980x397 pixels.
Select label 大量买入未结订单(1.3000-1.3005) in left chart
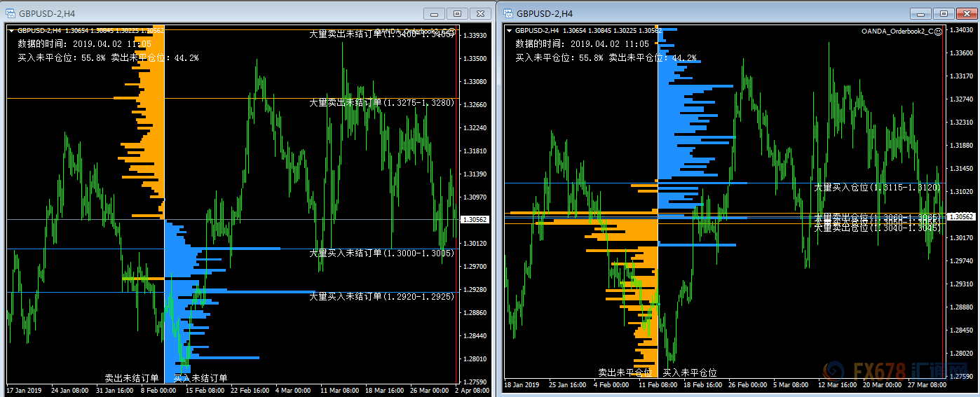click(382, 253)
